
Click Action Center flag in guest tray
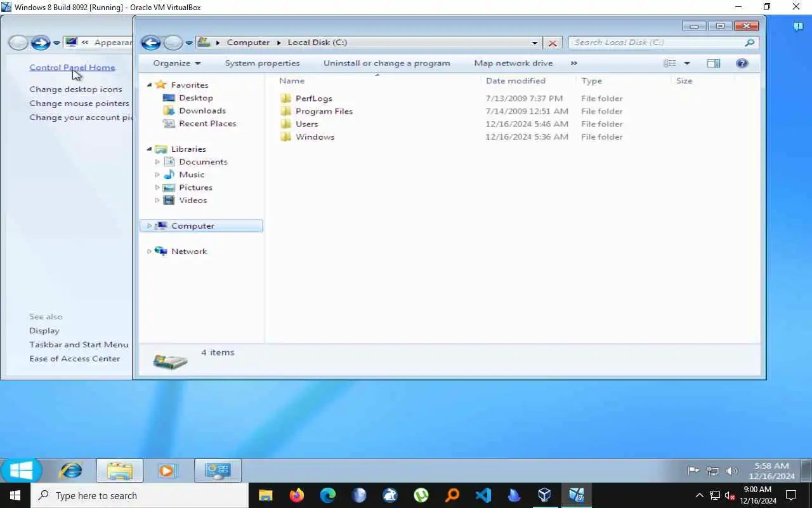pyautogui.click(x=694, y=471)
